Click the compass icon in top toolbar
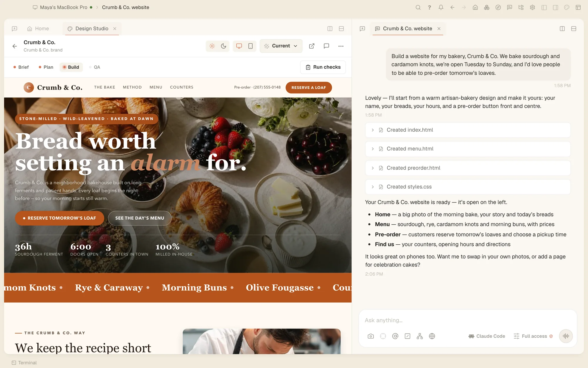This screenshot has width=588, height=368. click(498, 7)
